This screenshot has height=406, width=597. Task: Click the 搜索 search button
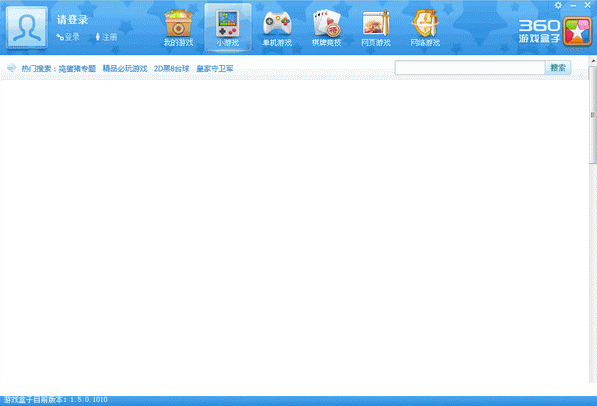coord(558,68)
